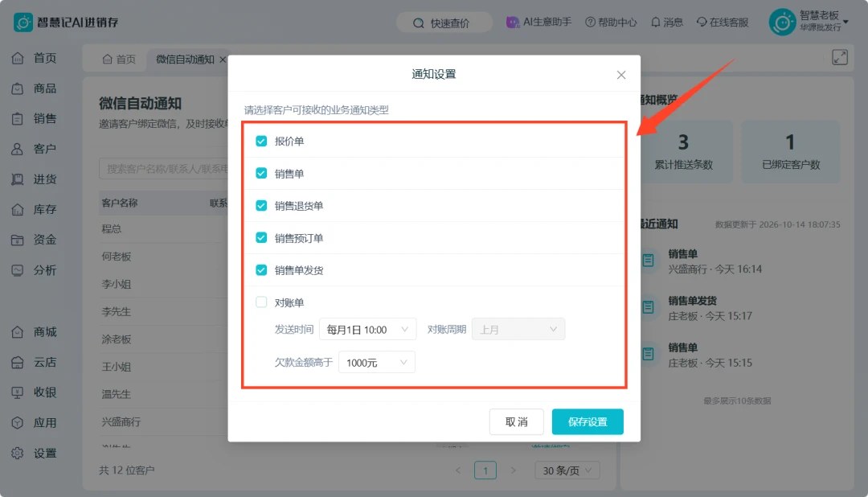
Task: Uncheck the 销售单发货 checkbox
Action: point(261,270)
